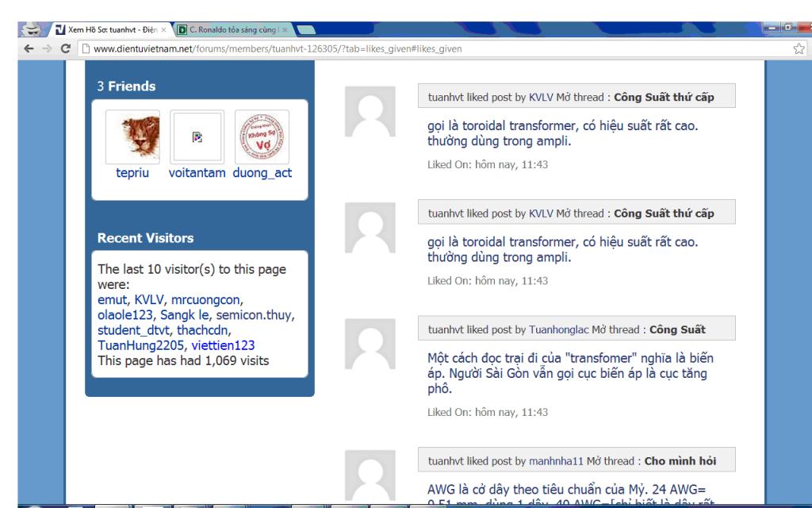Visit recent visitor mrcuongcon

coord(205,299)
